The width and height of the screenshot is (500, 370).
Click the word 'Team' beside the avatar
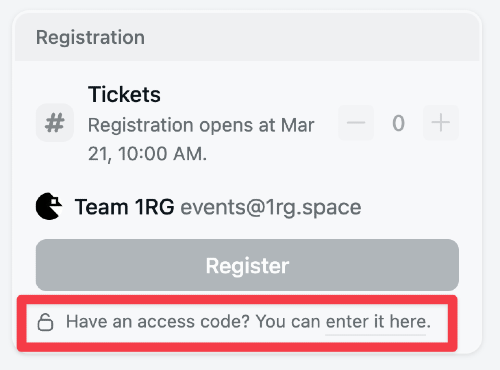101,207
